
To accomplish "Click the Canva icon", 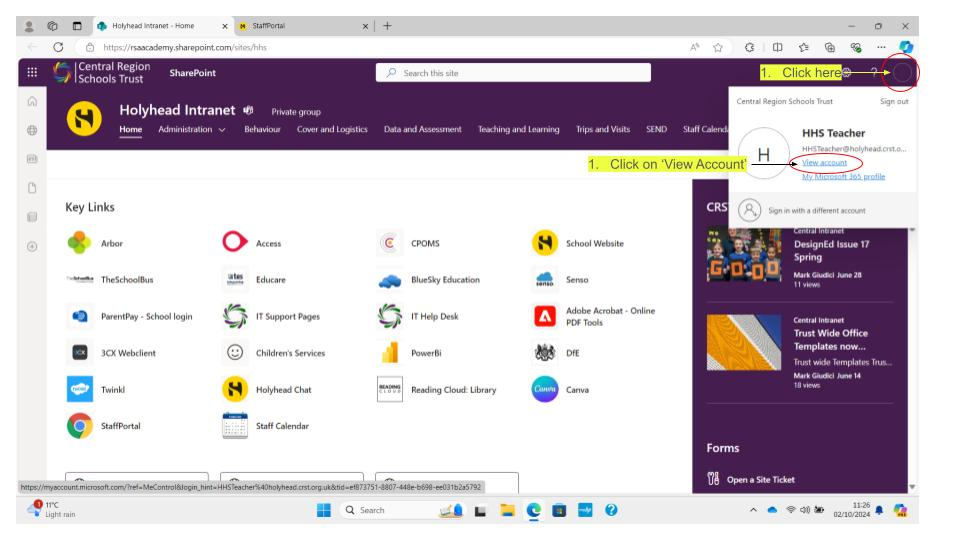I will pos(545,389).
